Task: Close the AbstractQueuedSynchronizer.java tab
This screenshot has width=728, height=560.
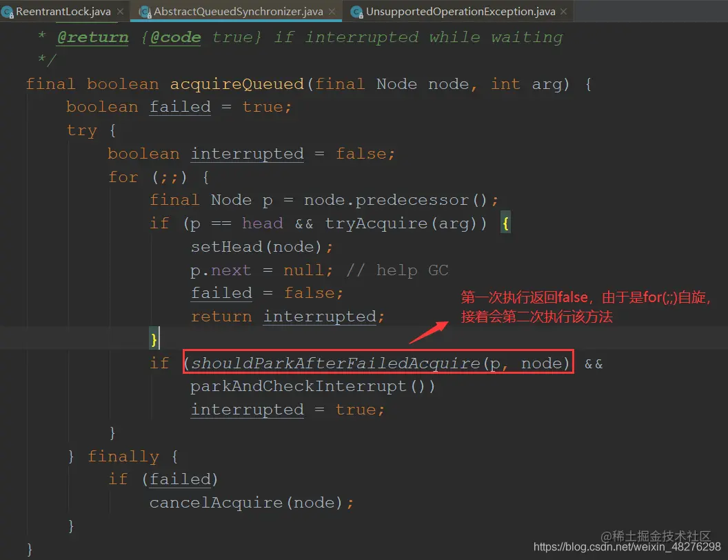Action: tap(332, 12)
